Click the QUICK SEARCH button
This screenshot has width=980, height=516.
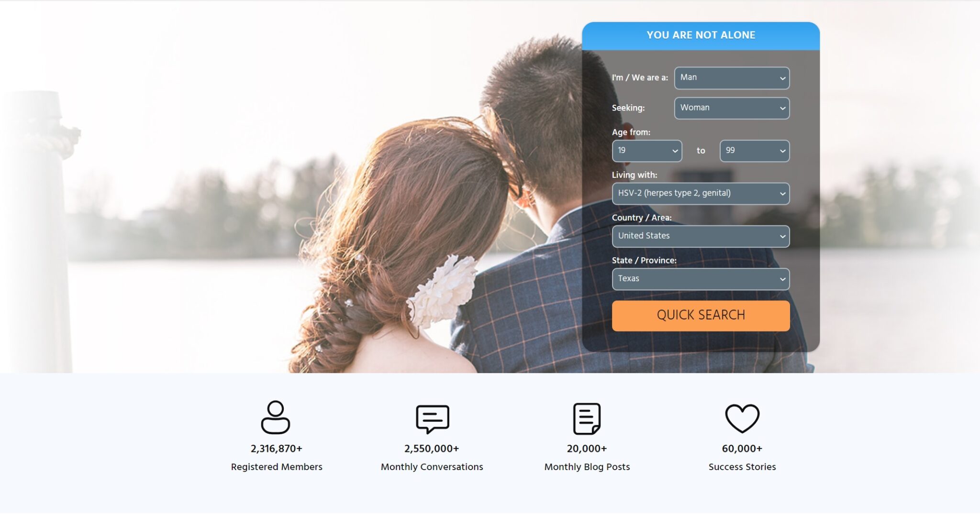coord(701,315)
